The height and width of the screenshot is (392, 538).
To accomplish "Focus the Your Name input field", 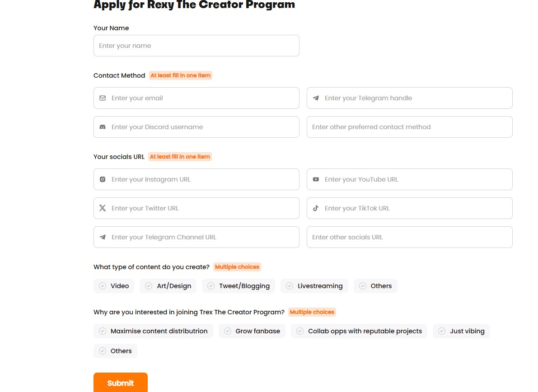I will coord(196,46).
